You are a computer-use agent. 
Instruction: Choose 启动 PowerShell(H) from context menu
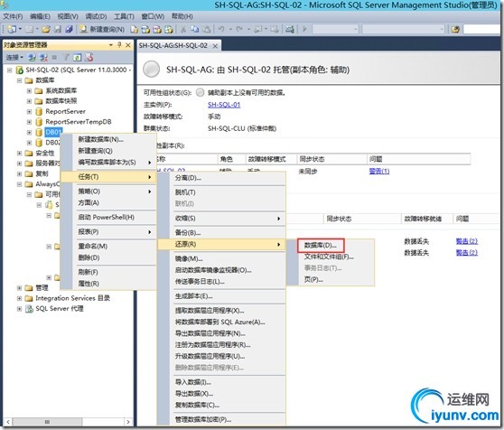pos(106,217)
